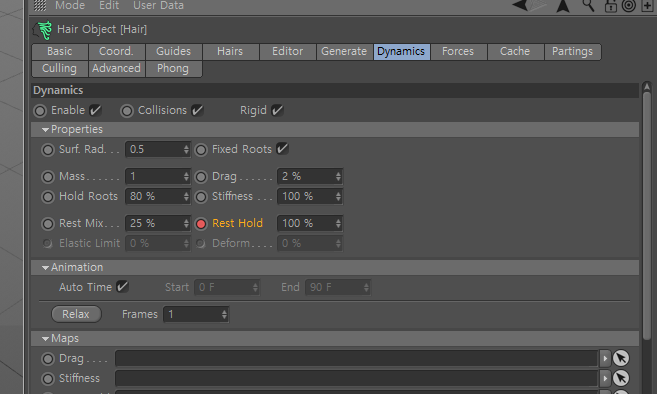Switch to the Hairs tab
Screen dimensions: 657x394
click(x=230, y=52)
